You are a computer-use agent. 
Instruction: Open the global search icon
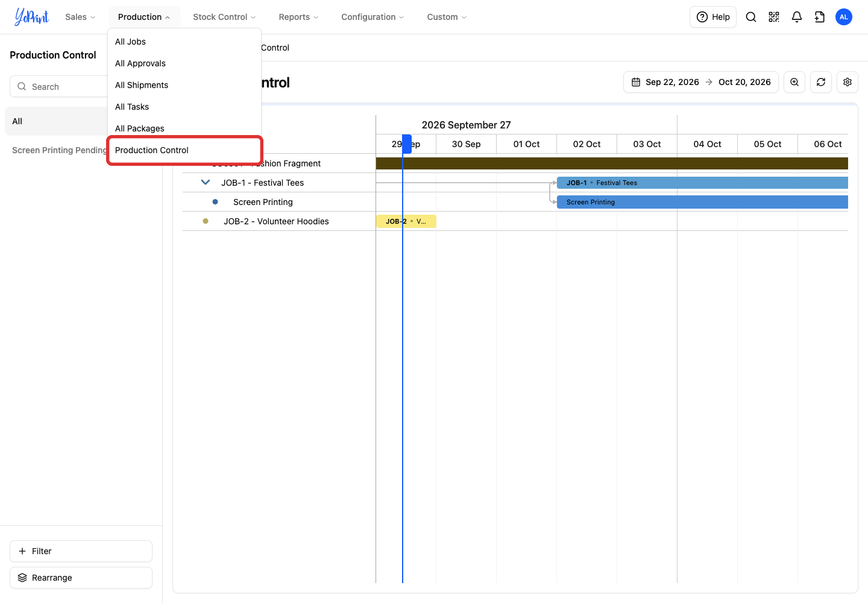click(x=751, y=17)
